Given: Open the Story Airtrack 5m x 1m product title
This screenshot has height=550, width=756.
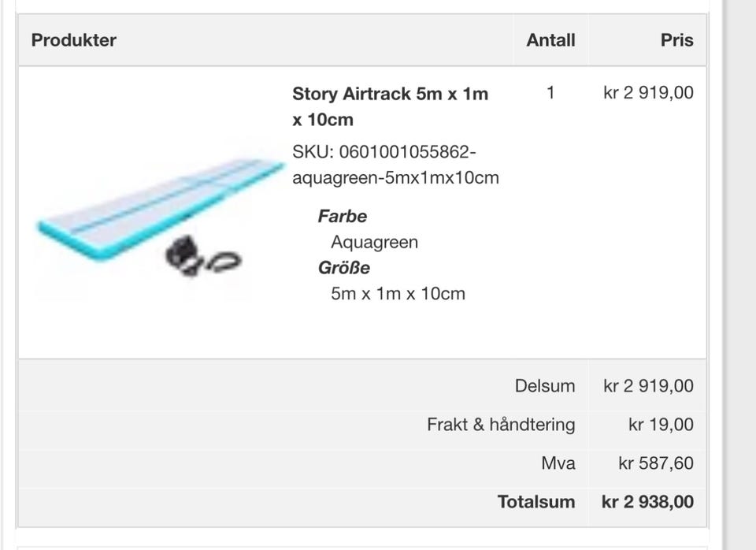Looking at the screenshot, I should click(x=390, y=106).
